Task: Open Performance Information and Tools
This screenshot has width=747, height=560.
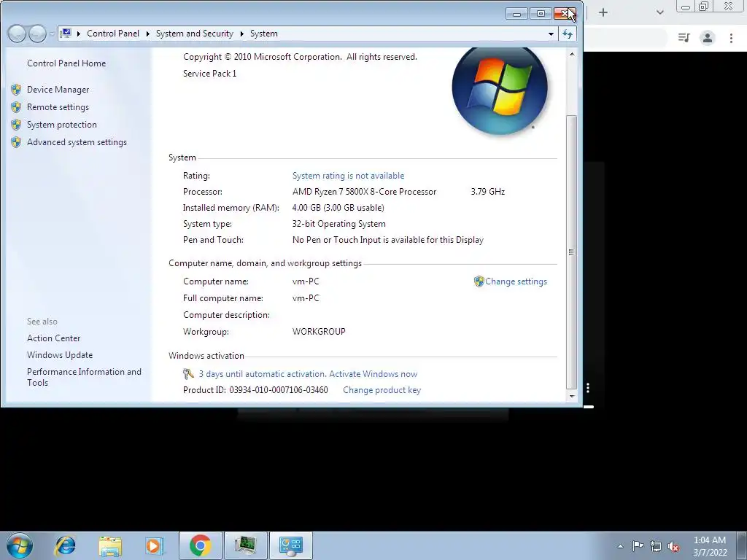Action: [84, 377]
